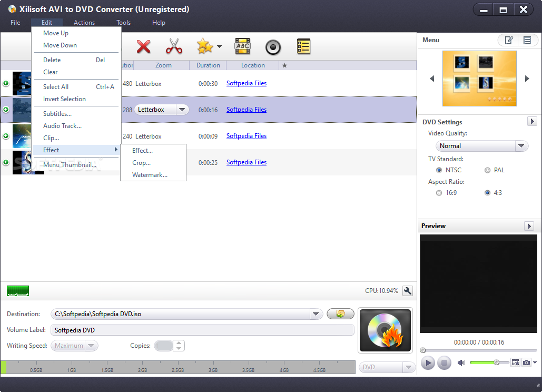Click the green CPU graph indicator
Image resolution: width=542 pixels, height=392 pixels.
point(18,291)
